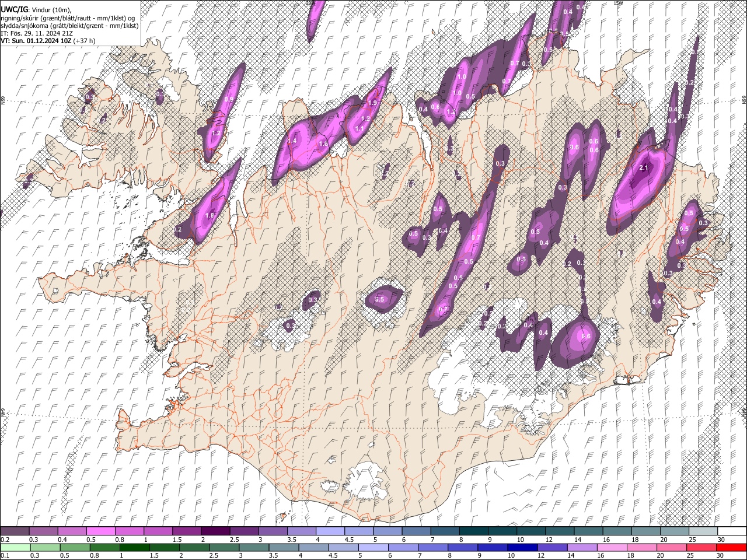The height and width of the screenshot is (560, 747).
Task: Pick the snow legend swatch starting at 1.5
Action: click(x=187, y=531)
